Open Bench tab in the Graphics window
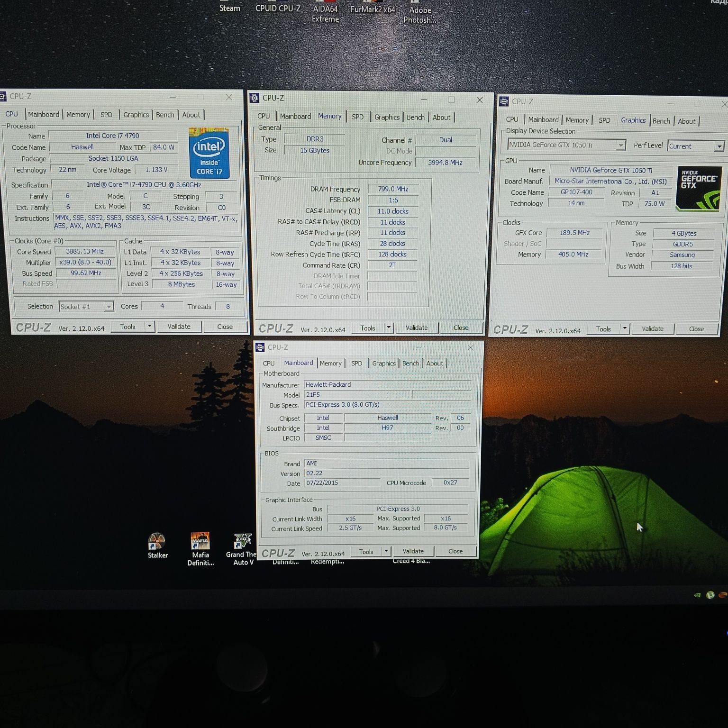The image size is (728, 728). point(661,121)
